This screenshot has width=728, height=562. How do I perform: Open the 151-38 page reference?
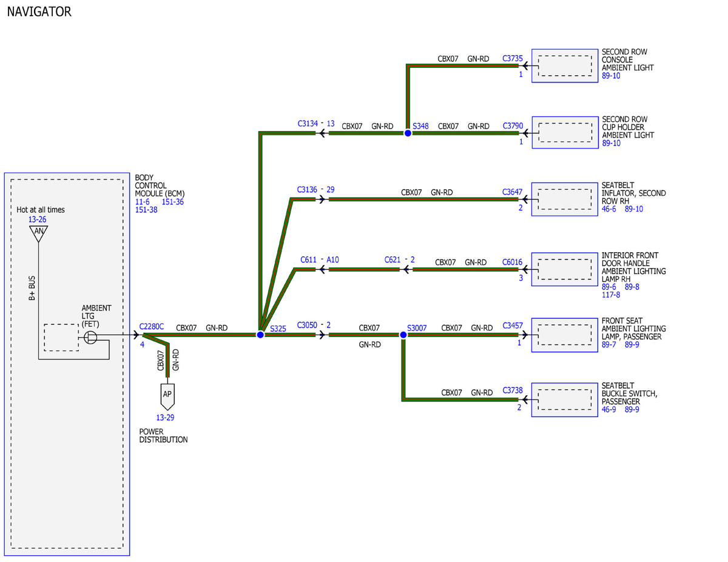pyautogui.click(x=147, y=210)
